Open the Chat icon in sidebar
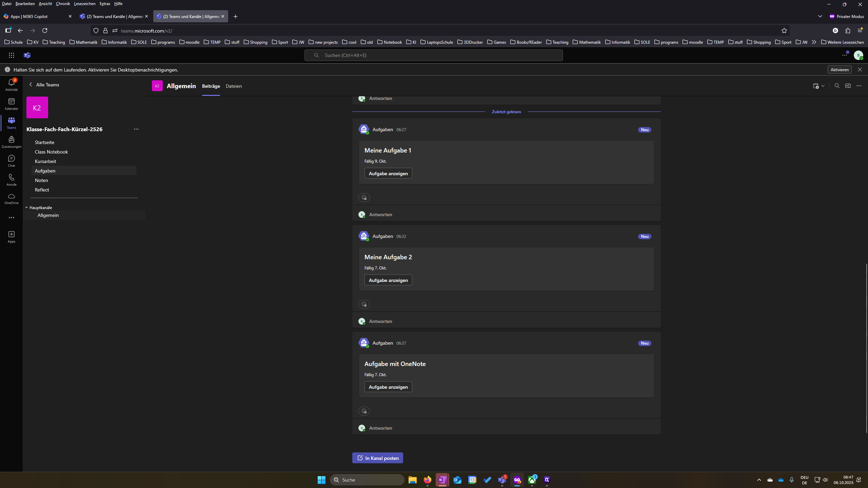 coord(12,161)
